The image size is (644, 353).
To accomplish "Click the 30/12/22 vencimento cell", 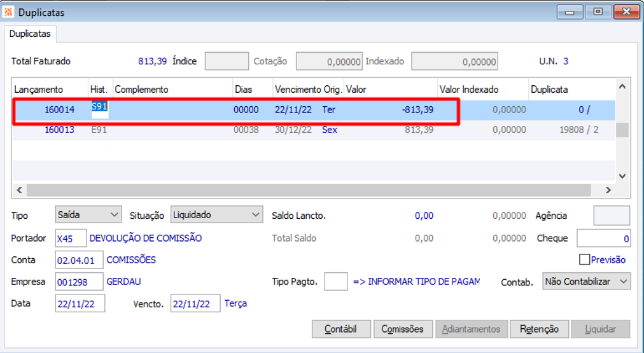I will click(293, 130).
